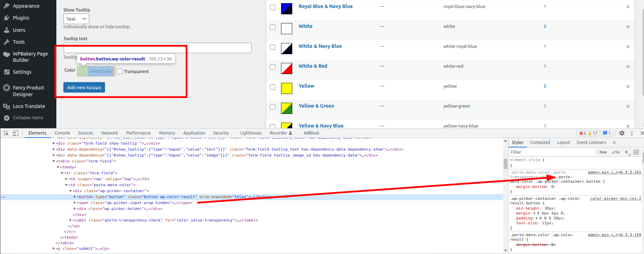Tick the checkbox for Yellow & Green

coord(273,107)
